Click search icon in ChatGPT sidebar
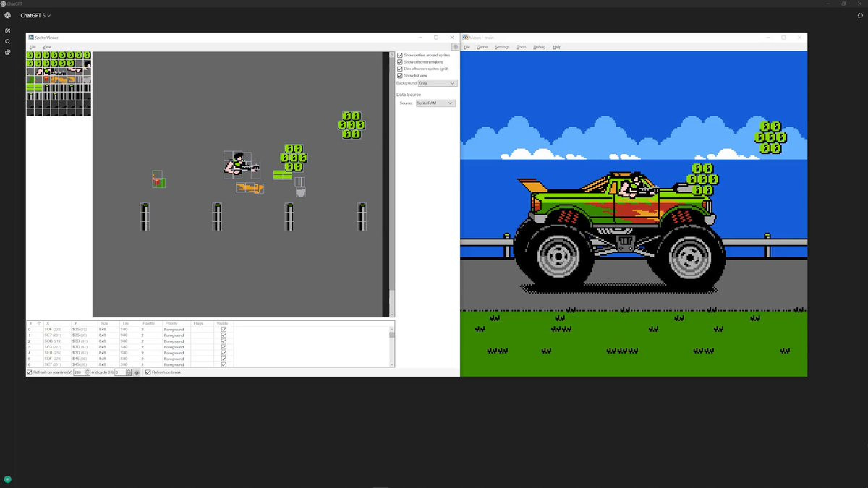Image resolution: width=868 pixels, height=488 pixels. tap(7, 41)
